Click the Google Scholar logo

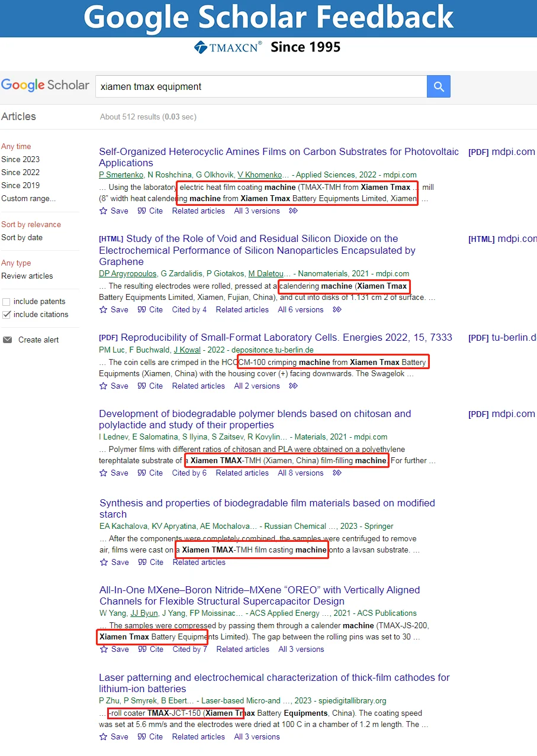tap(45, 85)
